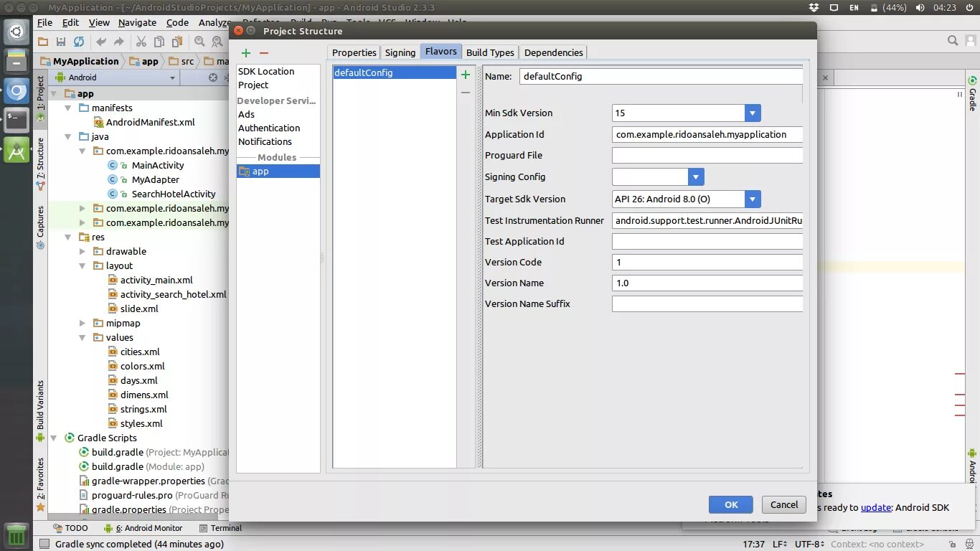Collapse the manifests folder in project tree

68,108
